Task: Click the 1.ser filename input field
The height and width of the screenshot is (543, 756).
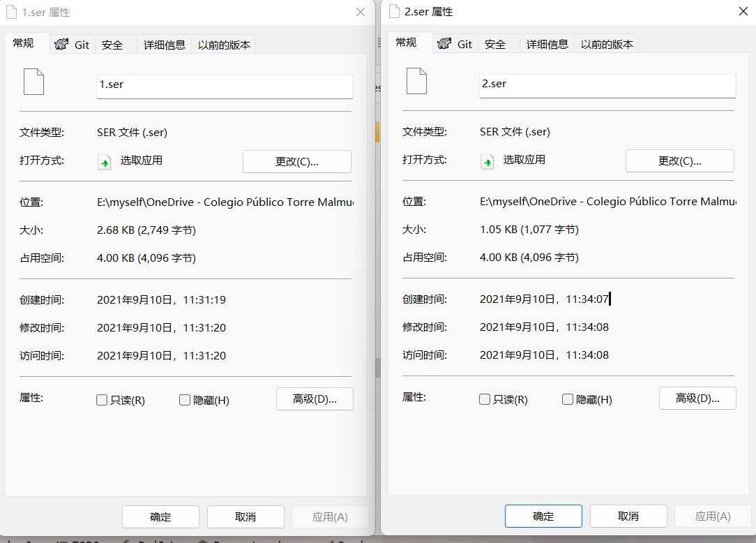Action: [225, 87]
